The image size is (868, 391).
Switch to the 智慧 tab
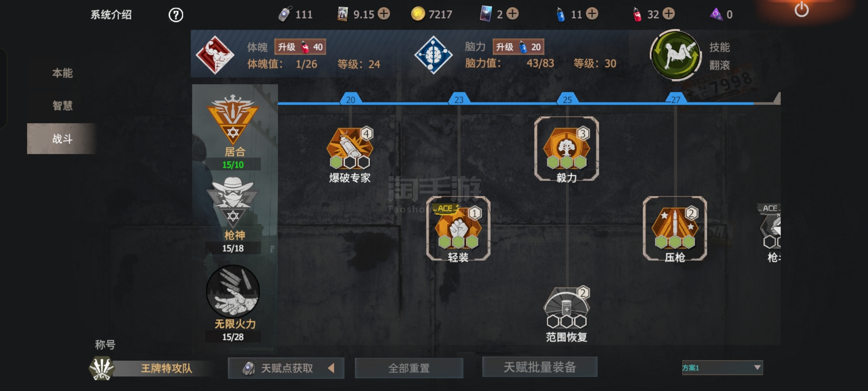(x=62, y=106)
